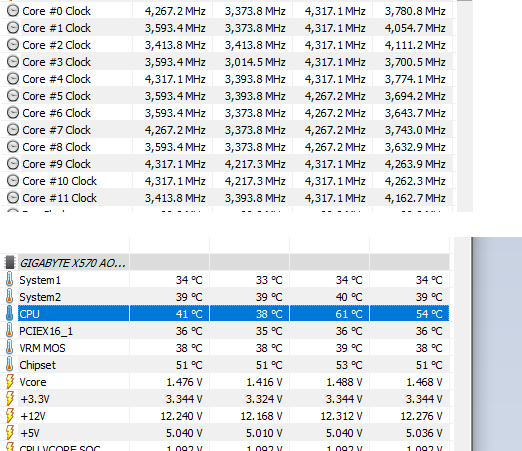Screen dimensions: 522x451
Task: Click the thermometer icon beside VRM MOS
Action: pos(9,348)
